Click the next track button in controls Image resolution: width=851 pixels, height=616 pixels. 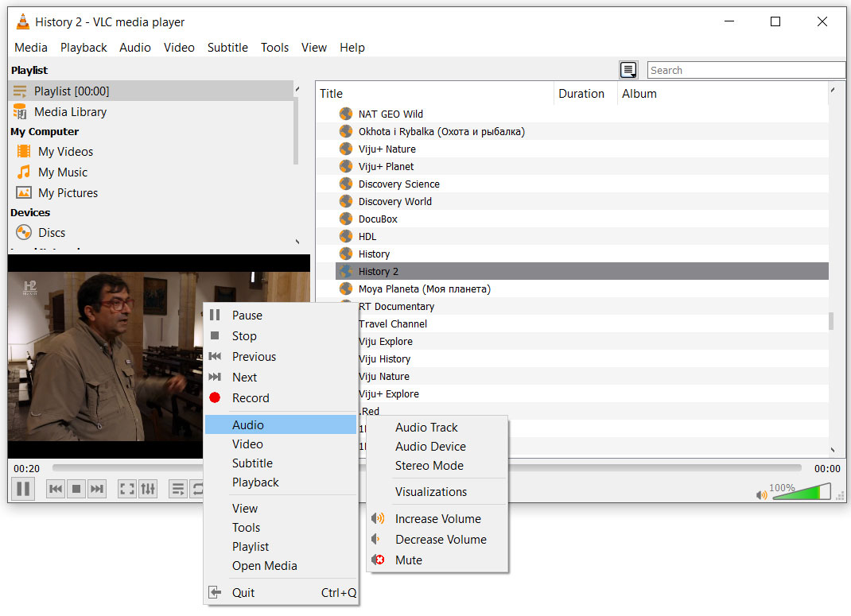tap(96, 489)
